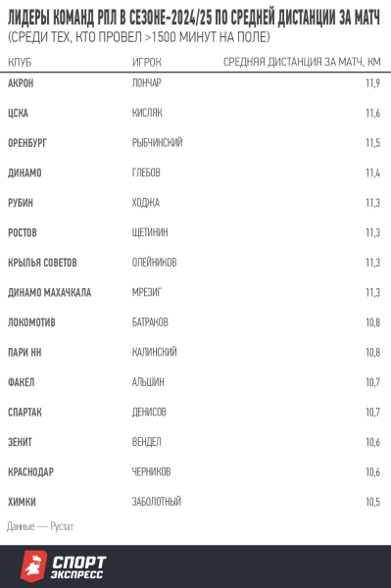Click the Данные — Рустат source note

[40, 526]
